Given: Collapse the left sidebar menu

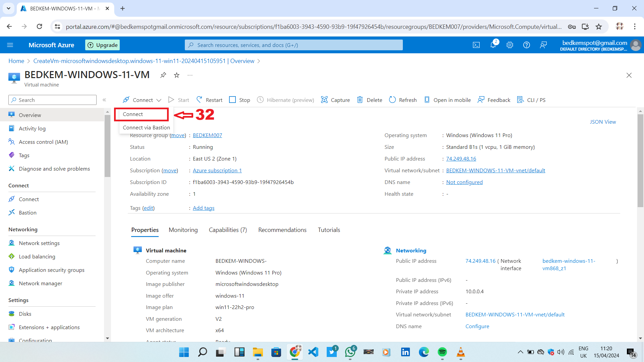Looking at the screenshot, I should click(104, 100).
